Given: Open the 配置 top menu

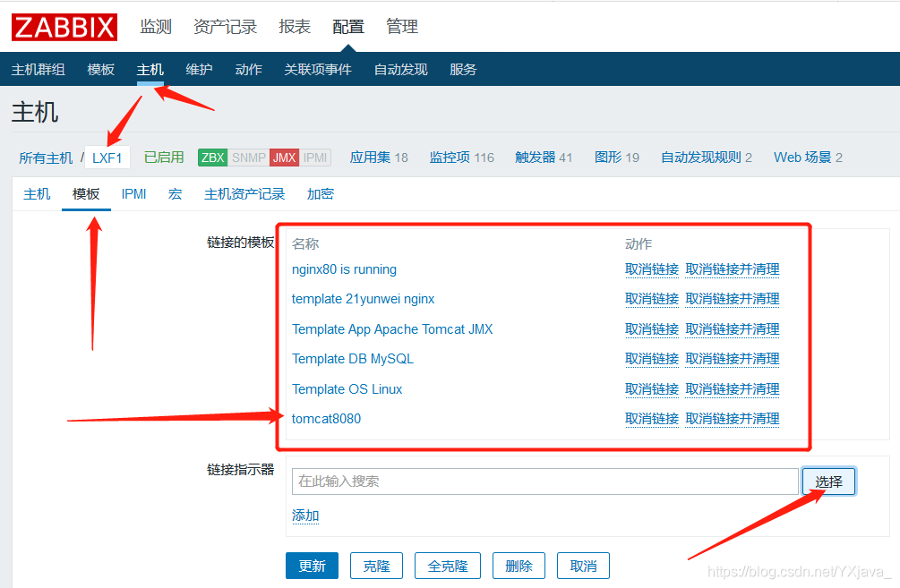Looking at the screenshot, I should (348, 26).
